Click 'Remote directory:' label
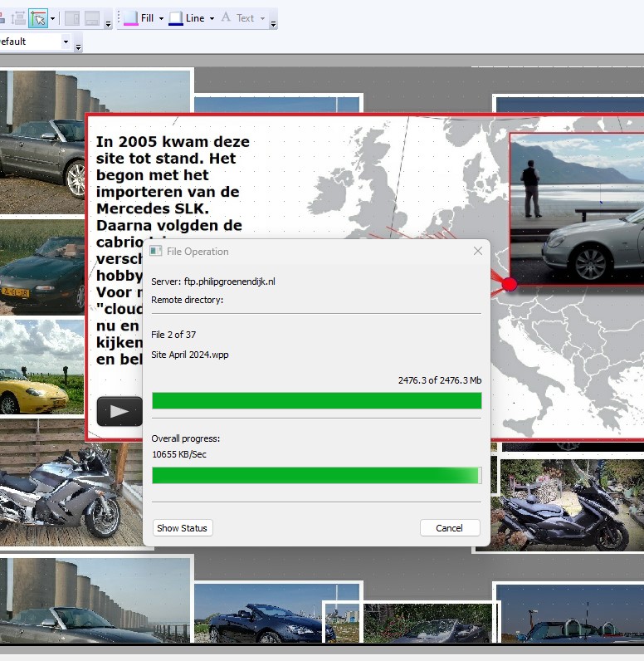 (187, 300)
